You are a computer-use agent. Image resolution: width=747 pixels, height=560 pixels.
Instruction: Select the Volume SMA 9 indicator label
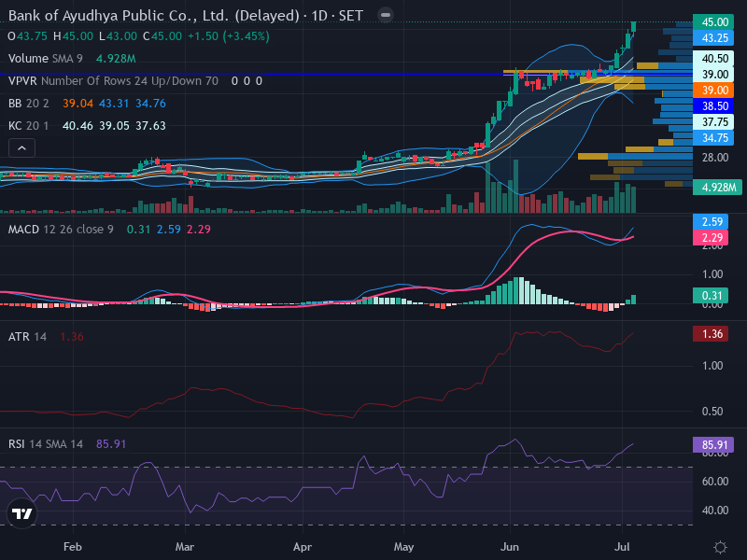[45, 59]
